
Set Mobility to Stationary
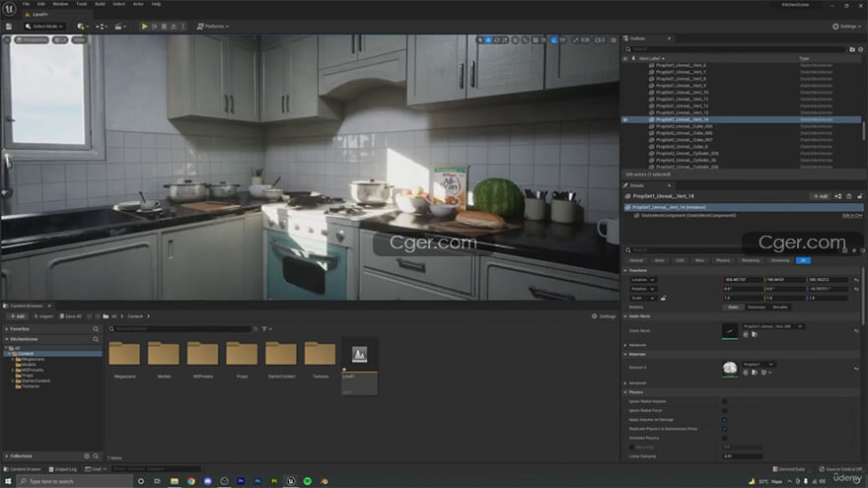[x=757, y=307]
